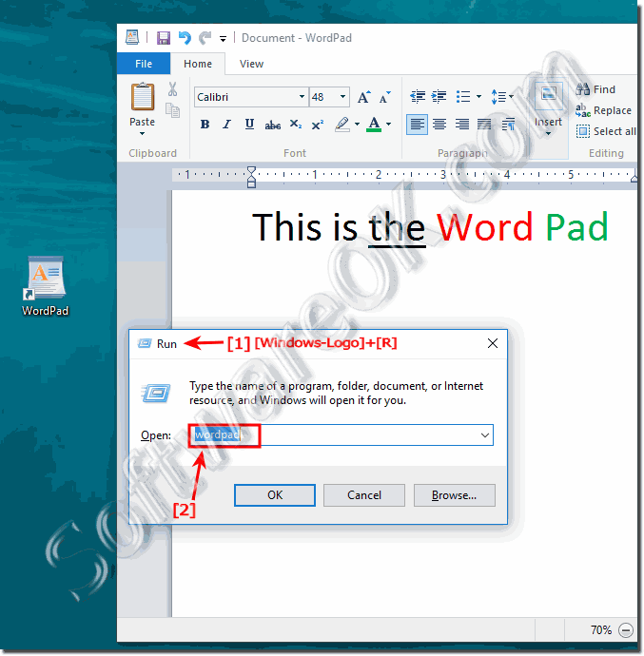
Task: Click the Grow font icon
Action: [x=364, y=97]
